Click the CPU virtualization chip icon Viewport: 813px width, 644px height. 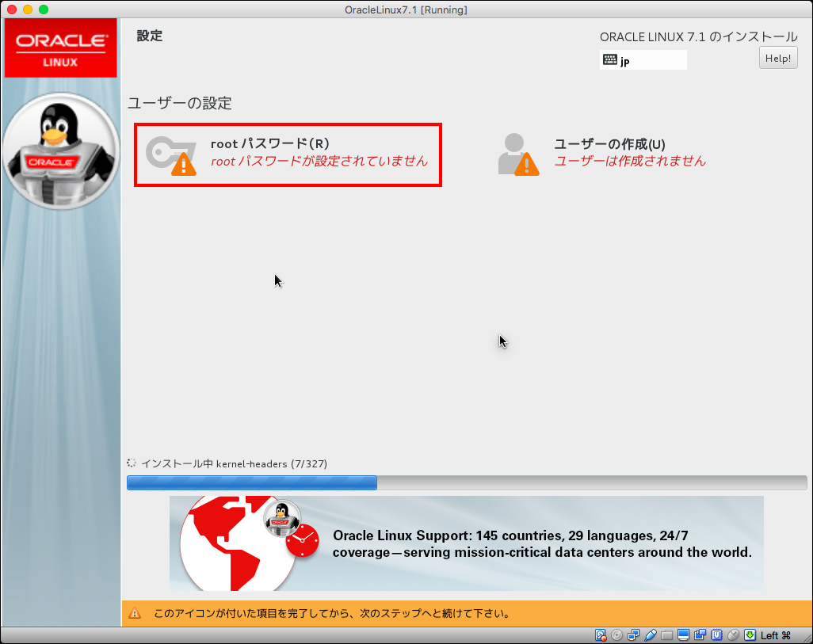tap(716, 635)
